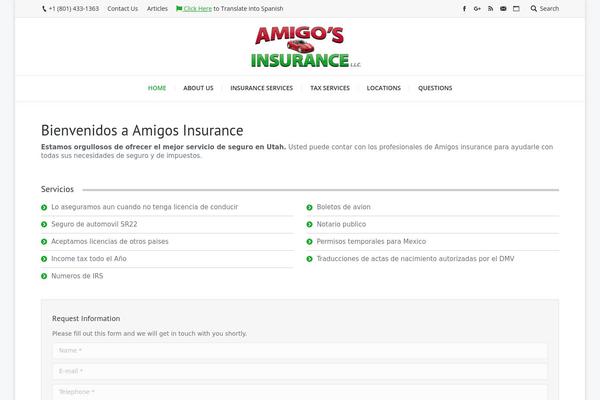Open the ABOUT US menu
The image size is (600, 400).
click(x=198, y=88)
